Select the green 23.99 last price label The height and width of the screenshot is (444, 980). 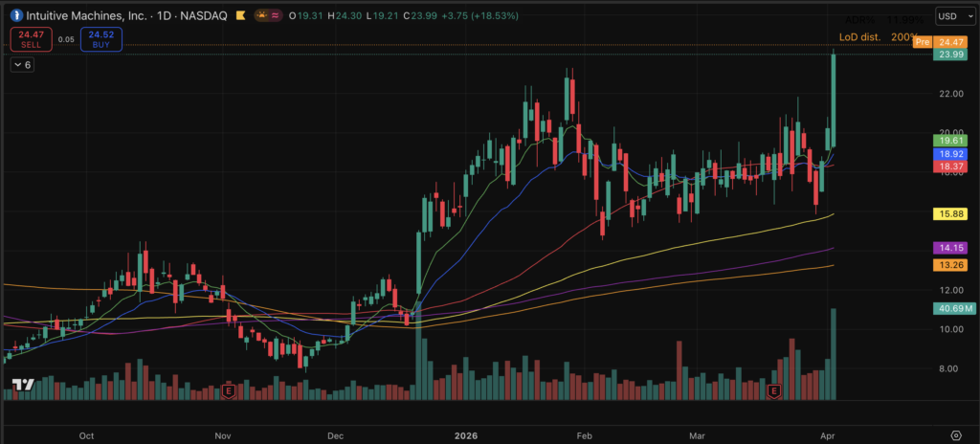coord(950,55)
